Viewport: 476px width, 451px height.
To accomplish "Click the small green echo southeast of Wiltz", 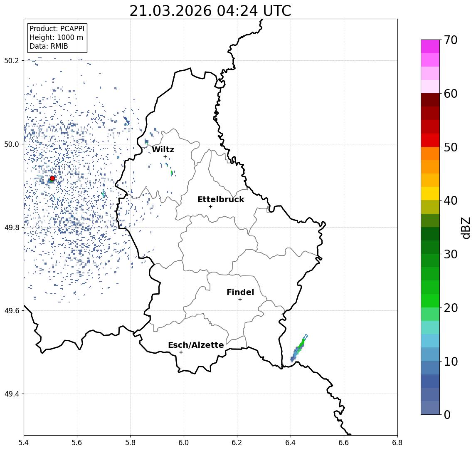I will 172,173.
